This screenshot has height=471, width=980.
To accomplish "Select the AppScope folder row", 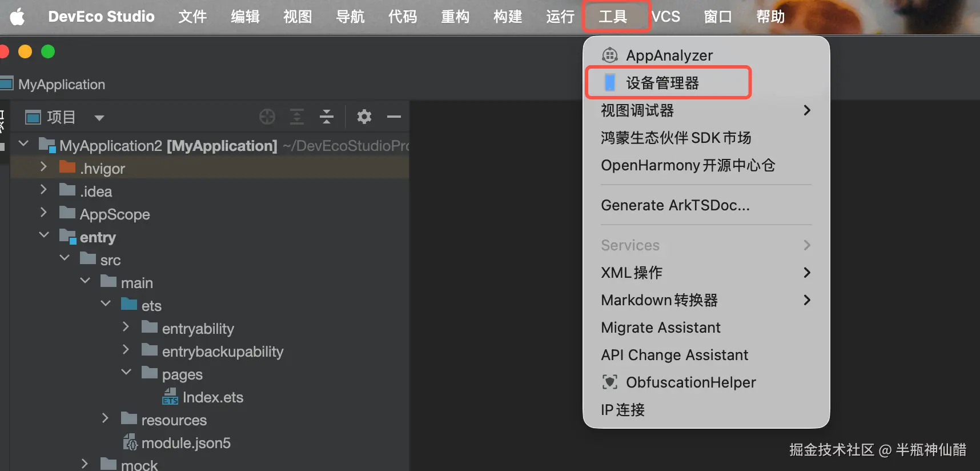I will (209, 214).
